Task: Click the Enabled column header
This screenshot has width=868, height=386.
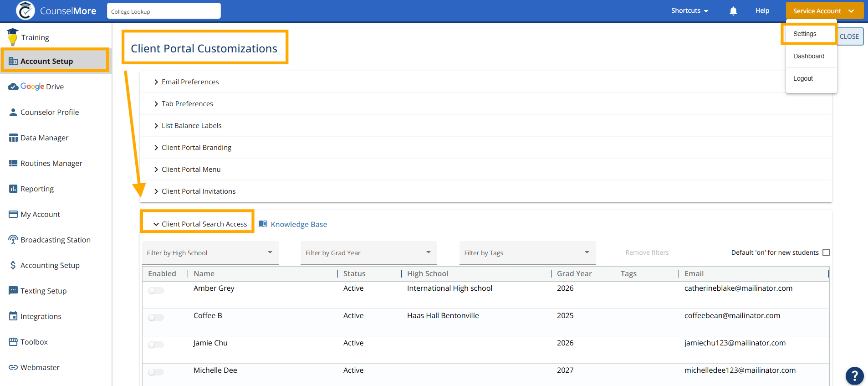Action: coord(162,273)
